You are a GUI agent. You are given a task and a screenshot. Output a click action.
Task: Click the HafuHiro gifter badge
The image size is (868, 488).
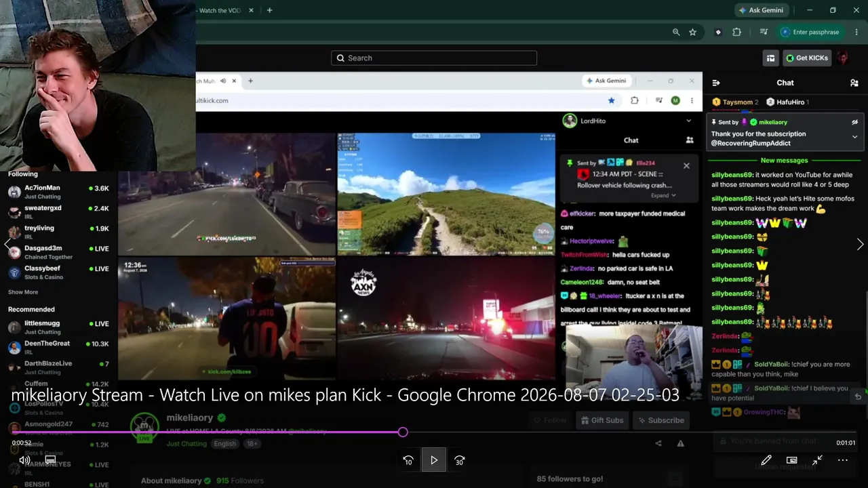point(787,102)
